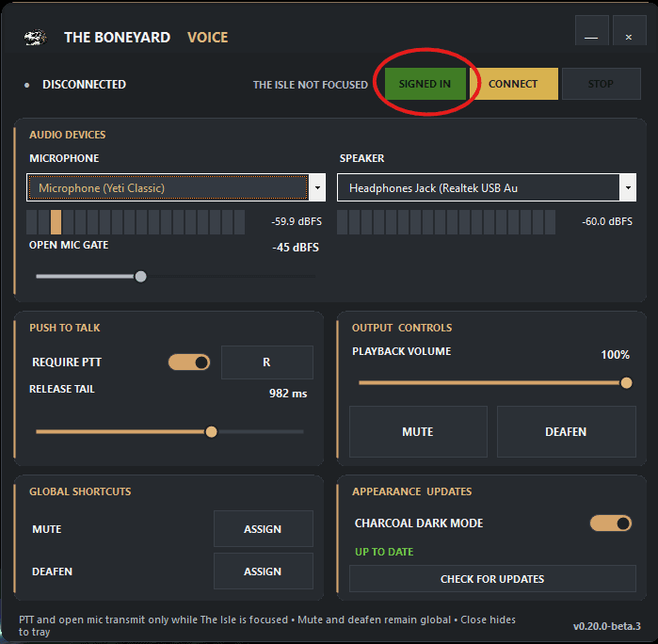Adjust the Release Tail slider
This screenshot has height=644, width=658.
[x=211, y=431]
